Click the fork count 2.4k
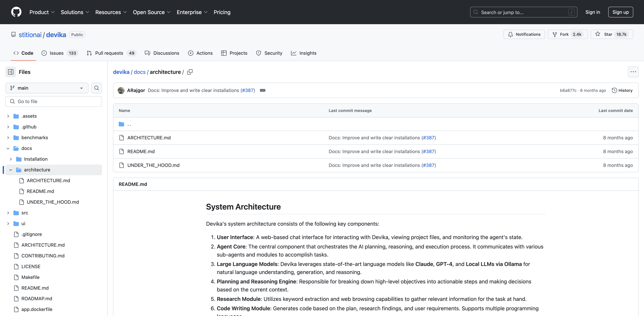Image resolution: width=644 pixels, height=316 pixels. 577,34
